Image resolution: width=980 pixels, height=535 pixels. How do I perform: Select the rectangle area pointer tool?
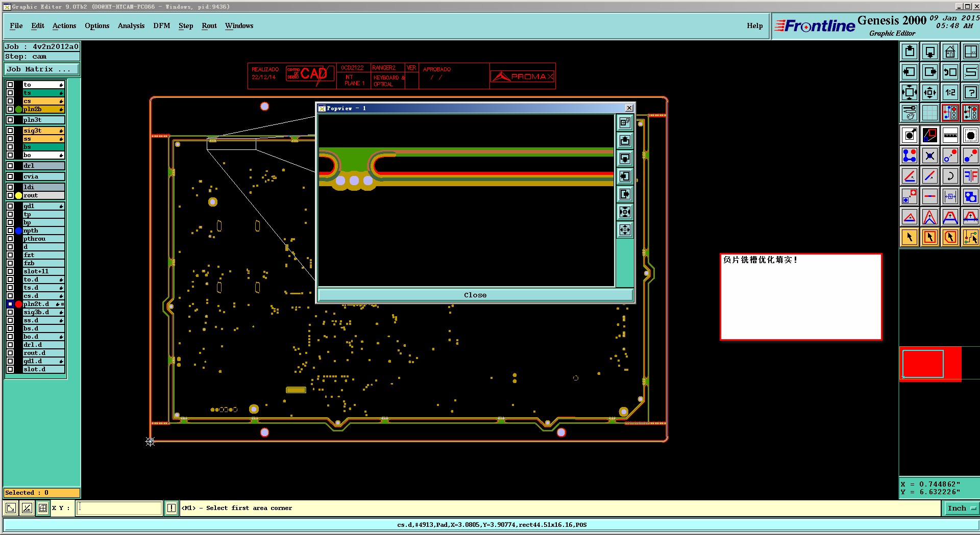click(930, 237)
